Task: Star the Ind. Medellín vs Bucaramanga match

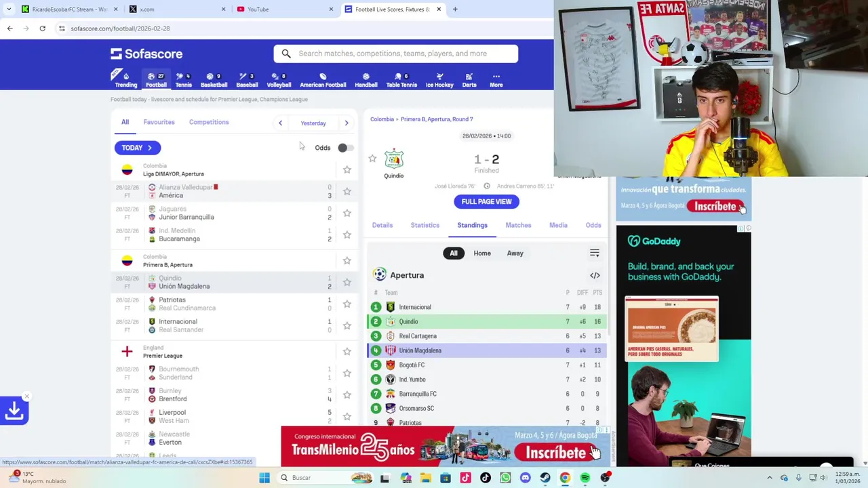Action: (347, 235)
